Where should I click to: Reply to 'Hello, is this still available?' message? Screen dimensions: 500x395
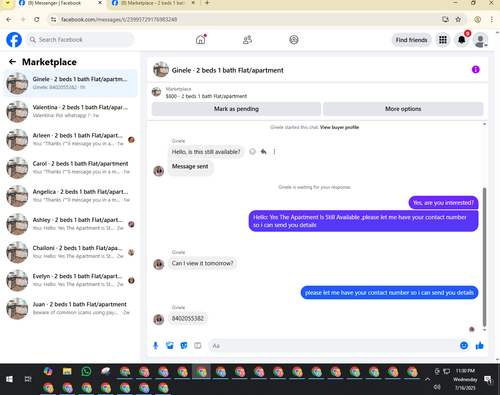(x=264, y=152)
